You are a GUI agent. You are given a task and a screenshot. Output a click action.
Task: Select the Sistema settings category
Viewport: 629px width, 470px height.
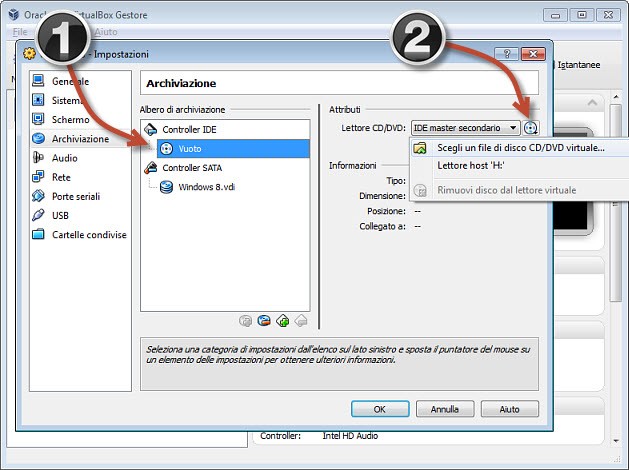[x=70, y=100]
